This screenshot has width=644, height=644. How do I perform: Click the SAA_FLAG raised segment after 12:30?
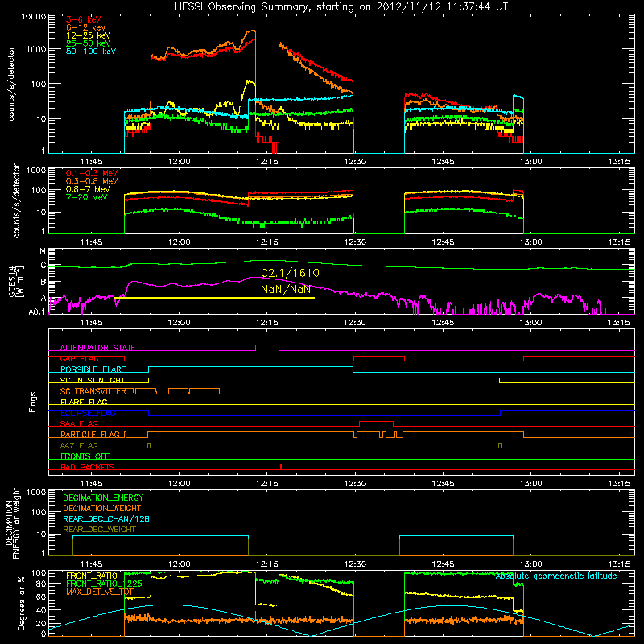(x=376, y=422)
